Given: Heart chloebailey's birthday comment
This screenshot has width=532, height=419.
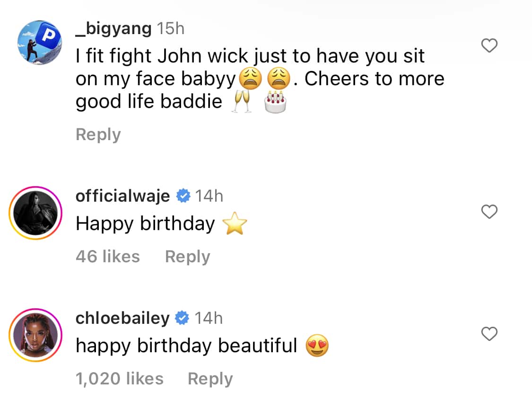Looking at the screenshot, I should click(489, 334).
